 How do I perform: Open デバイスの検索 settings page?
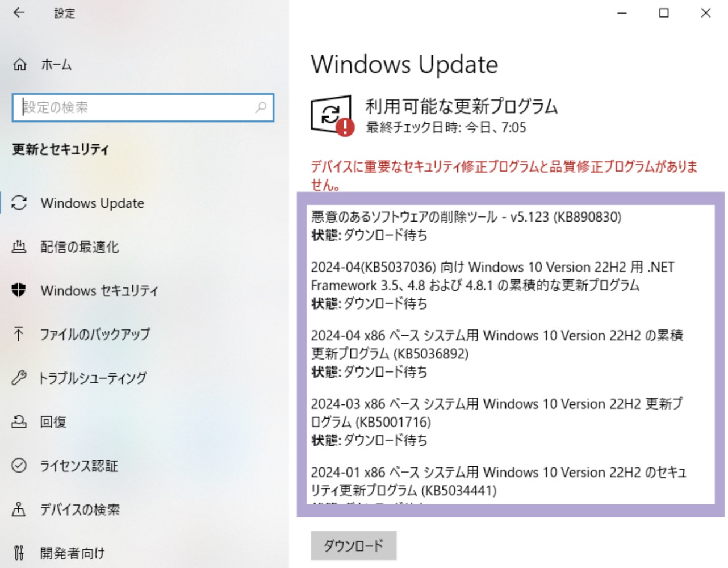tap(80, 509)
